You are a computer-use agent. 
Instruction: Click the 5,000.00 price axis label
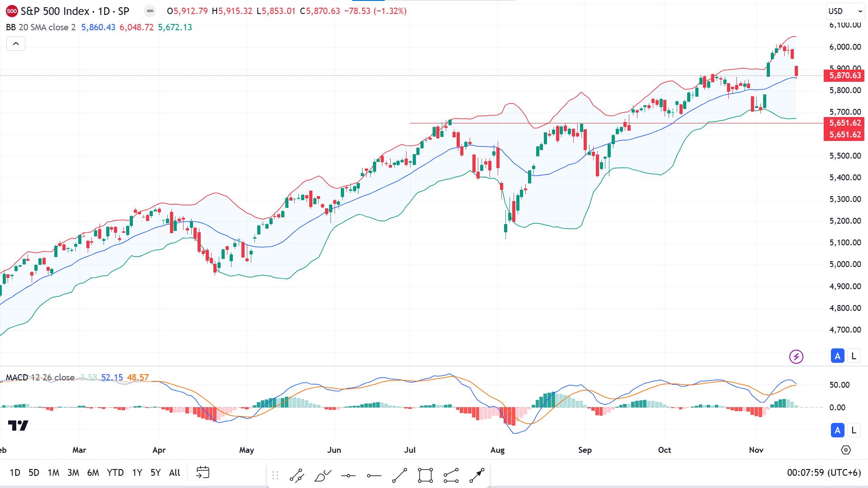coord(845,264)
